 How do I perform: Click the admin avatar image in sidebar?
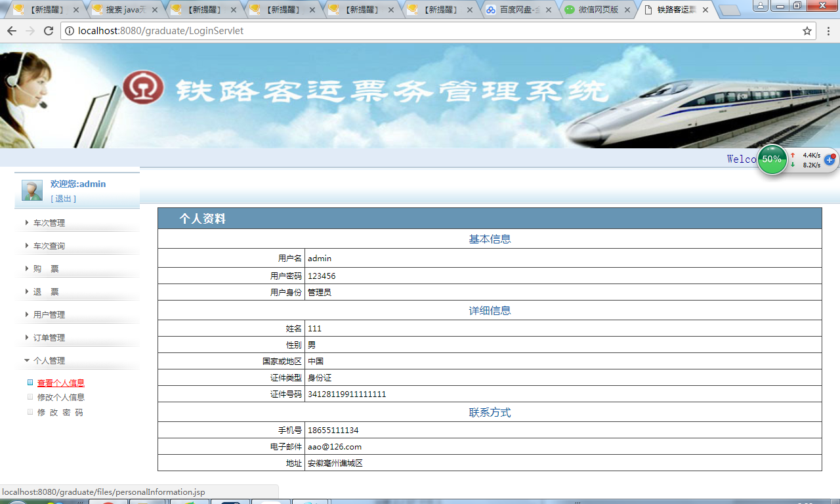click(31, 190)
